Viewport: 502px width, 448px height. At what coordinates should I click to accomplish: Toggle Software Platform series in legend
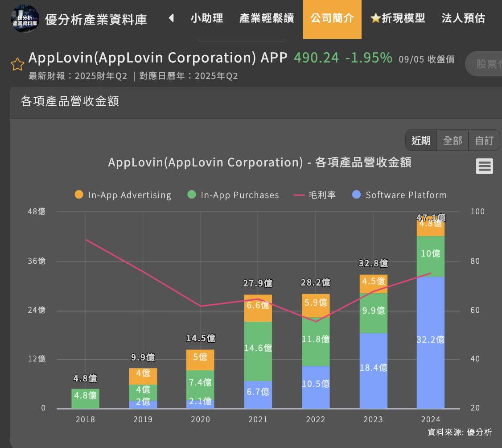(x=399, y=195)
